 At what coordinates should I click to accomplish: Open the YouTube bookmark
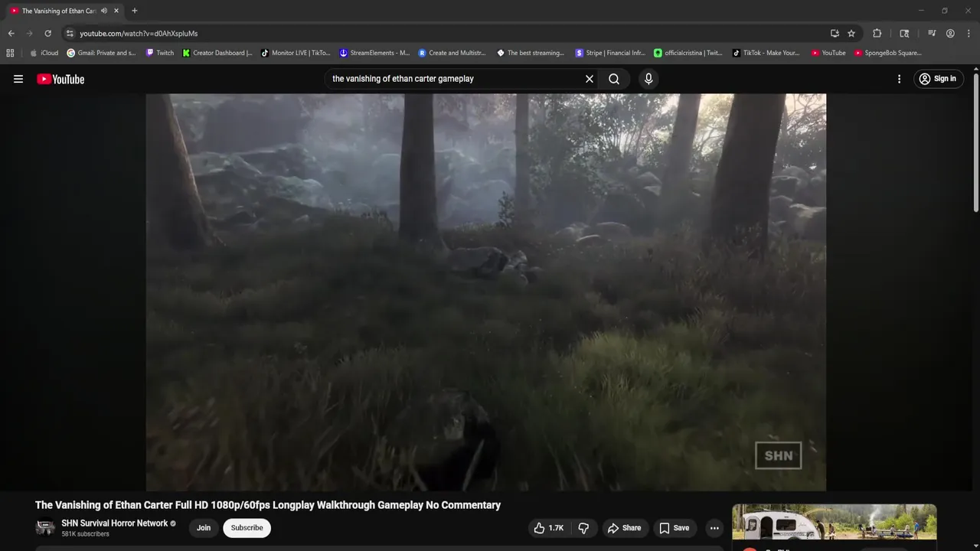(x=828, y=53)
